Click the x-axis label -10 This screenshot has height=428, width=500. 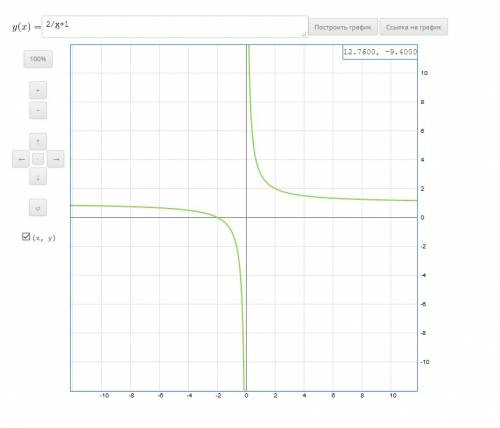tap(104, 395)
